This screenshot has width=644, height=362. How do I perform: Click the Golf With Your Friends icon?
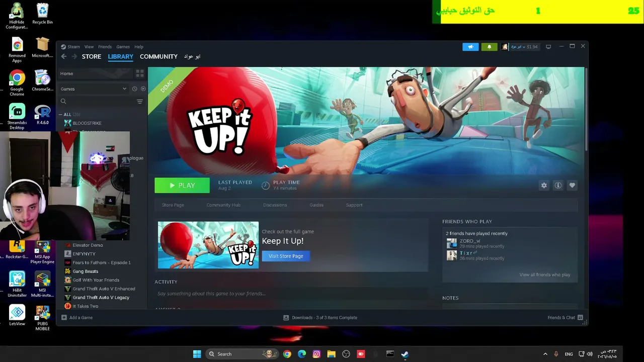pyautogui.click(x=68, y=280)
